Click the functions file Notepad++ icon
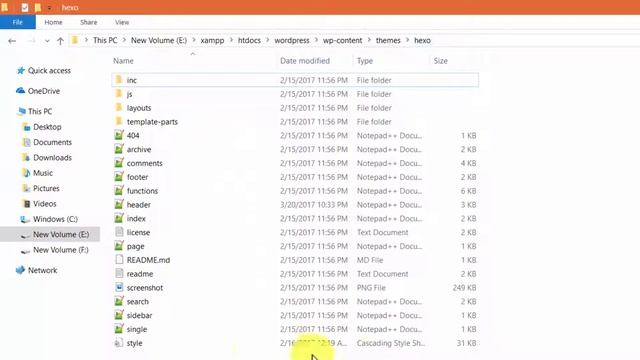The image size is (640, 360). click(x=119, y=191)
